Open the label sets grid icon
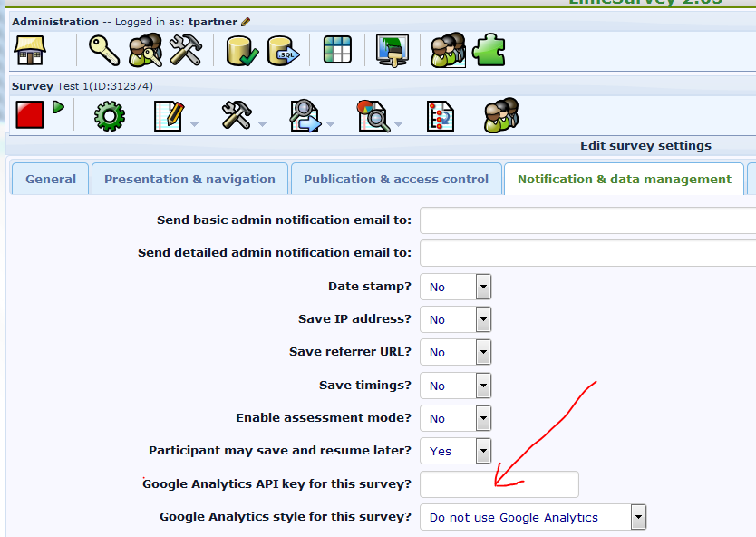Image resolution: width=756 pixels, height=537 pixels. 337,51
